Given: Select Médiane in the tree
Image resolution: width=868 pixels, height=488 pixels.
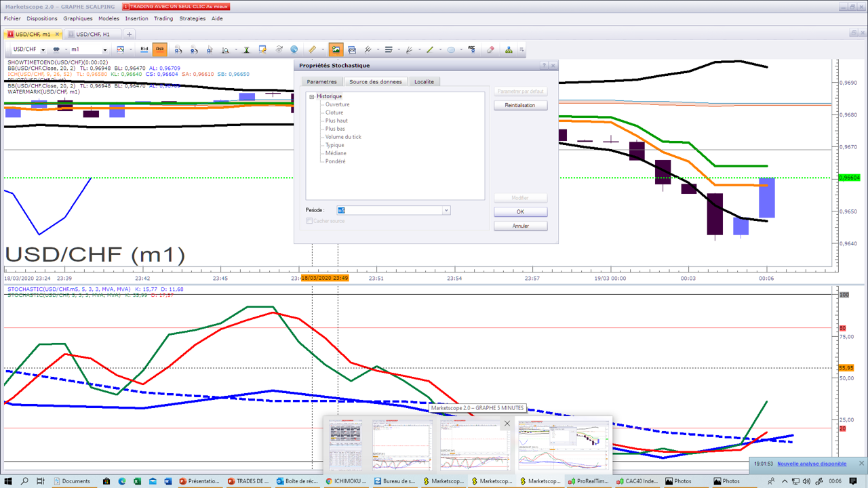Looking at the screenshot, I should tap(336, 153).
